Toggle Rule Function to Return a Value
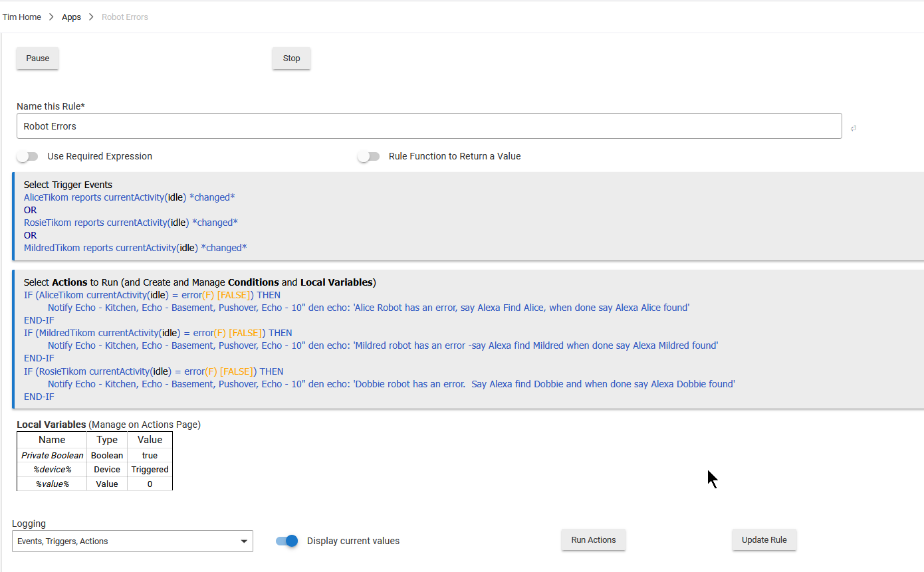 pyautogui.click(x=368, y=157)
